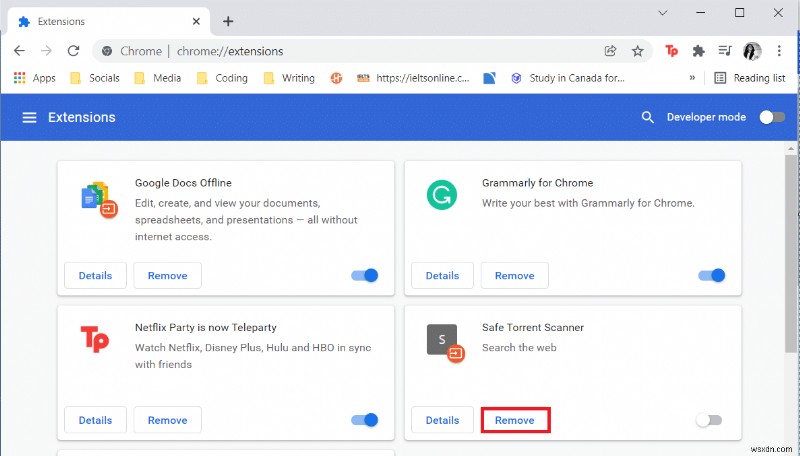800x456 pixels.
Task: Reload the extensions page
Action: [73, 50]
